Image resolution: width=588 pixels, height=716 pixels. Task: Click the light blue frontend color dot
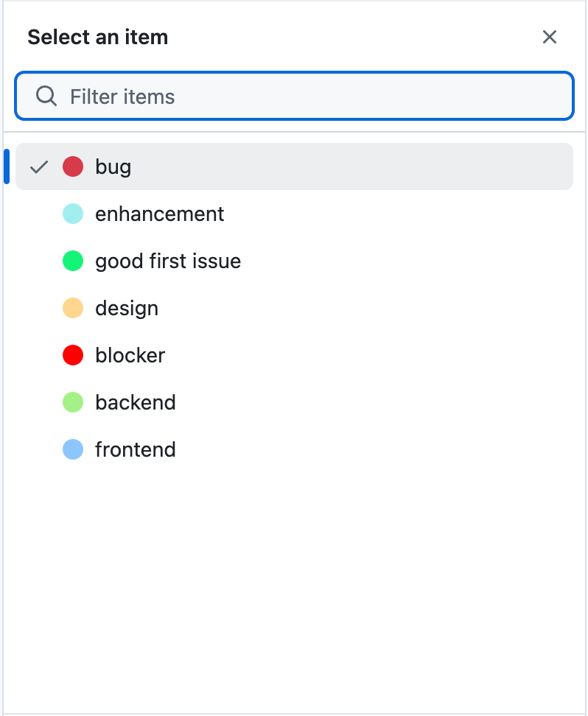pos(73,449)
